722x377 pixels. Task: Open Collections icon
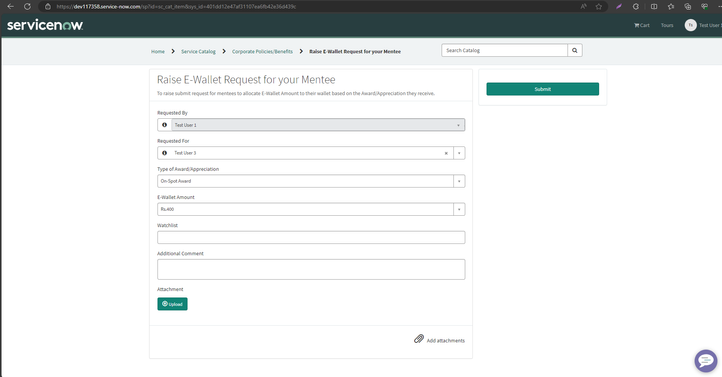(x=687, y=6)
